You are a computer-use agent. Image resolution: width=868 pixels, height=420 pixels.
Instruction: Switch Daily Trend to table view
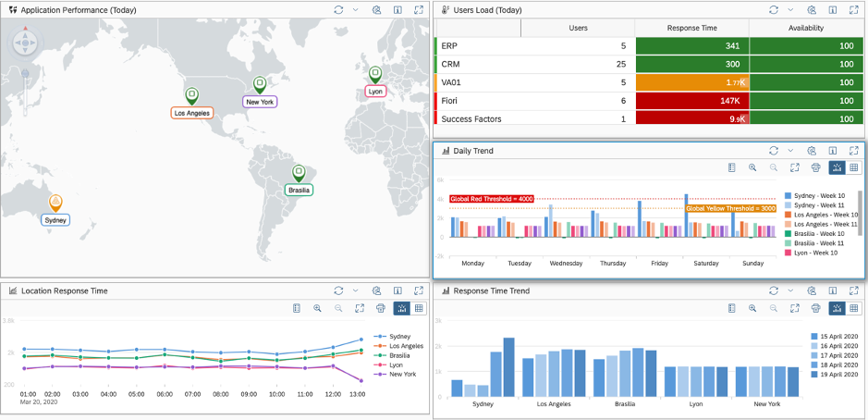854,167
